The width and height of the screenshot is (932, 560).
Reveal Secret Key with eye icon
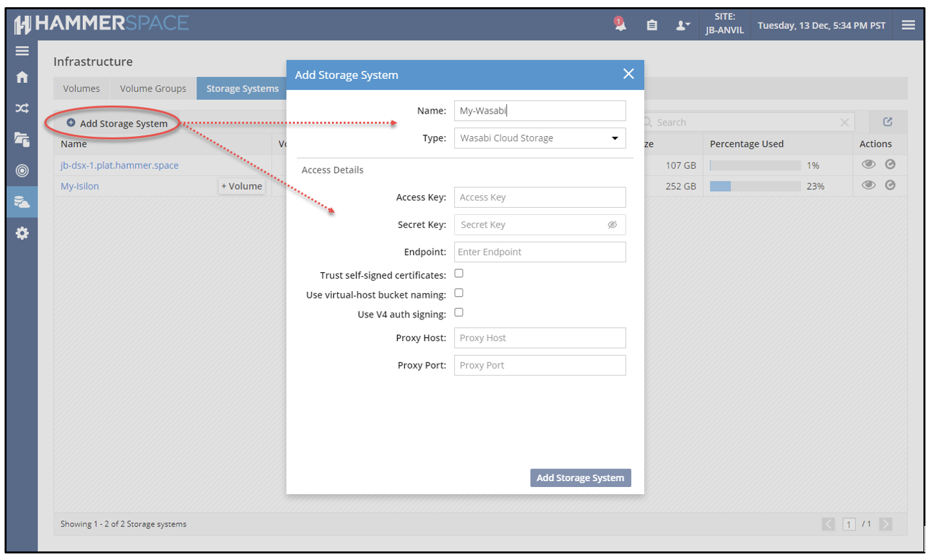[x=612, y=225]
